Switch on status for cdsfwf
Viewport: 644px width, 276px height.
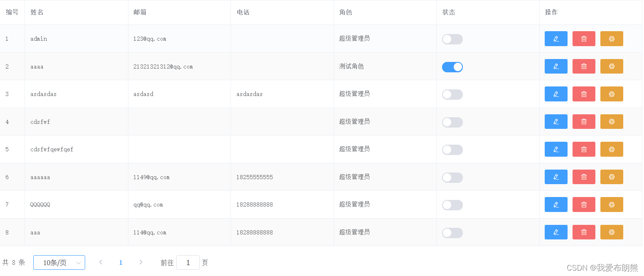click(x=452, y=122)
